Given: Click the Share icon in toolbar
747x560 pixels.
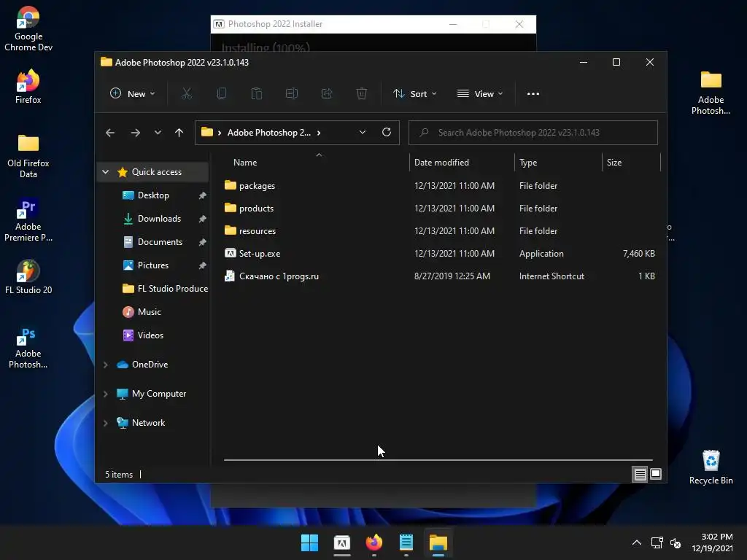Looking at the screenshot, I should (327, 94).
